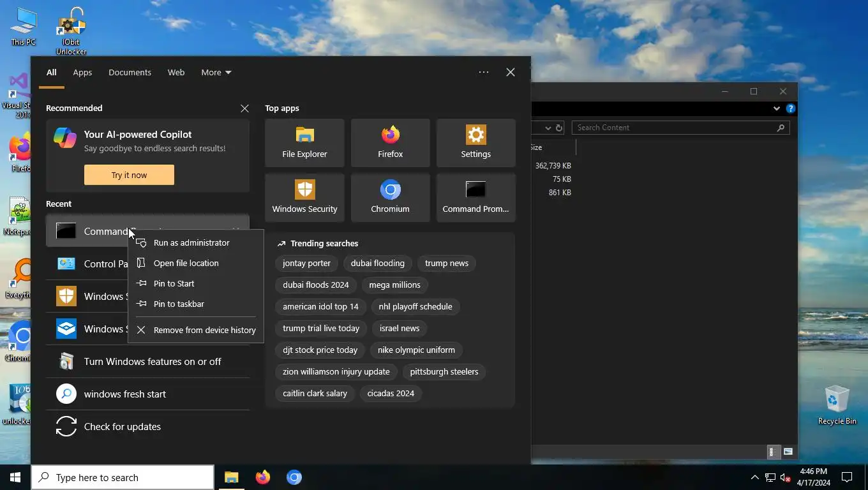Image resolution: width=868 pixels, height=490 pixels.
Task: Open recent 'windows fresh start' search
Action: pos(147,394)
